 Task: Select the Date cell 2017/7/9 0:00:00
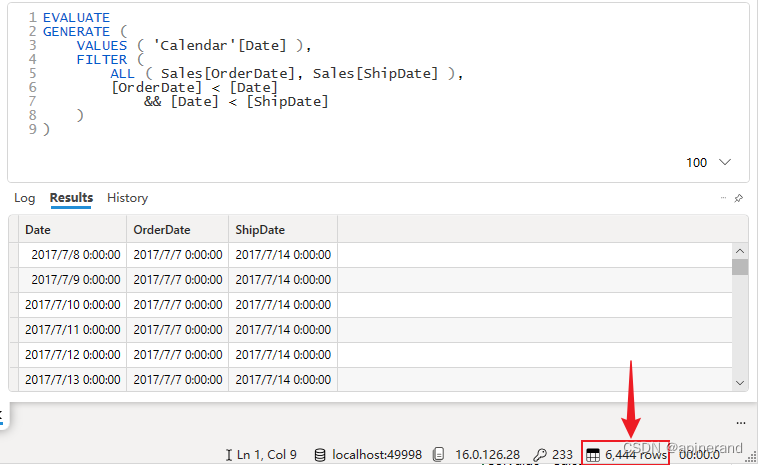click(73, 280)
